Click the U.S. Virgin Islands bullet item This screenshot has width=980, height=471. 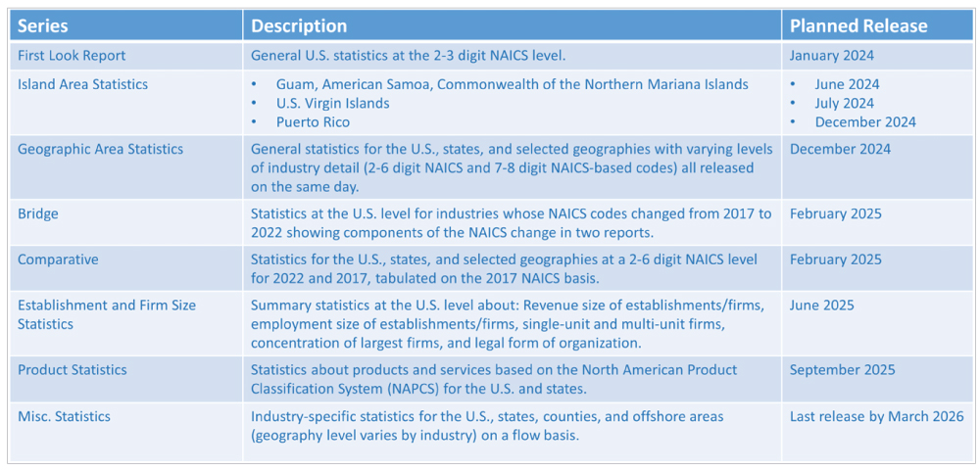tap(332, 104)
